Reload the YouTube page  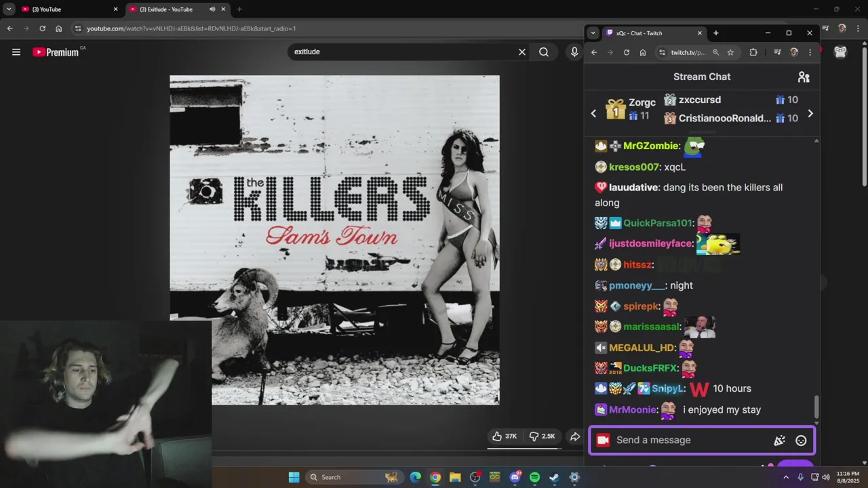pos(42,28)
